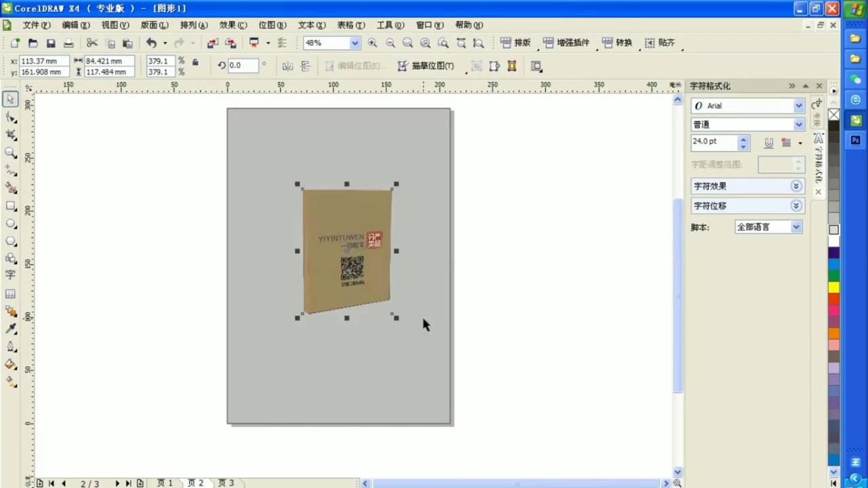Screen dimensions: 868x488
Task: Click the Open file folder icon
Action: (33, 43)
